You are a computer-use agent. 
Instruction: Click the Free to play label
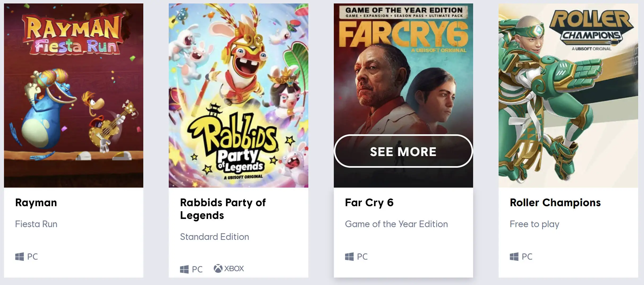[x=534, y=224]
